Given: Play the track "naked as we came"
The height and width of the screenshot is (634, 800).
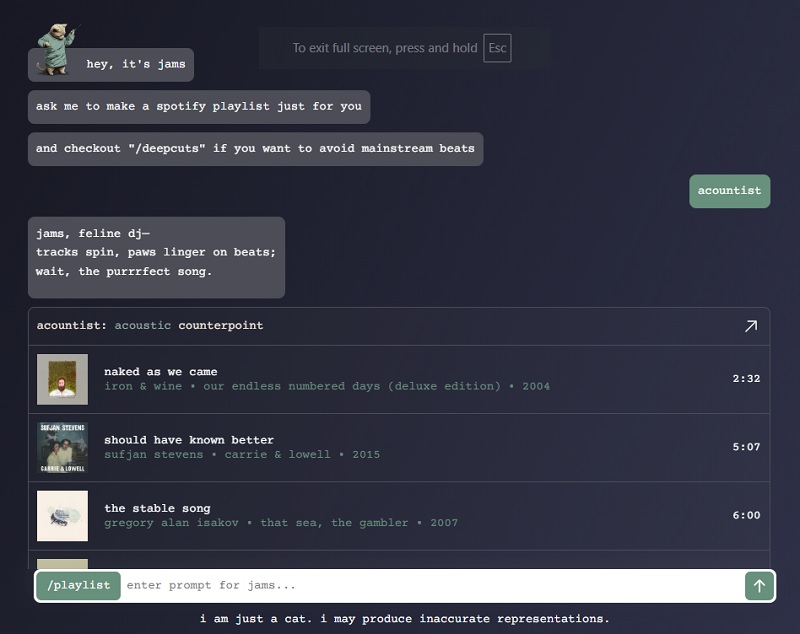Looking at the screenshot, I should coord(160,372).
